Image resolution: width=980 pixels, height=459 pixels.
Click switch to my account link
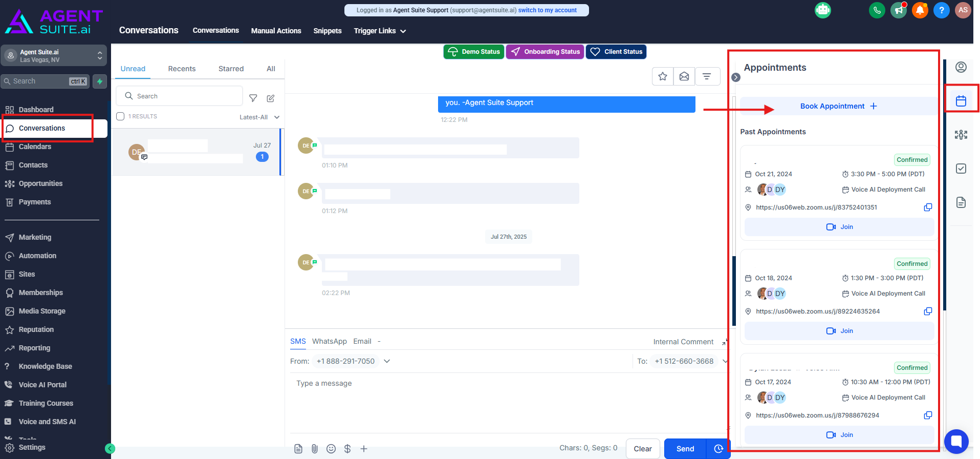(x=547, y=10)
